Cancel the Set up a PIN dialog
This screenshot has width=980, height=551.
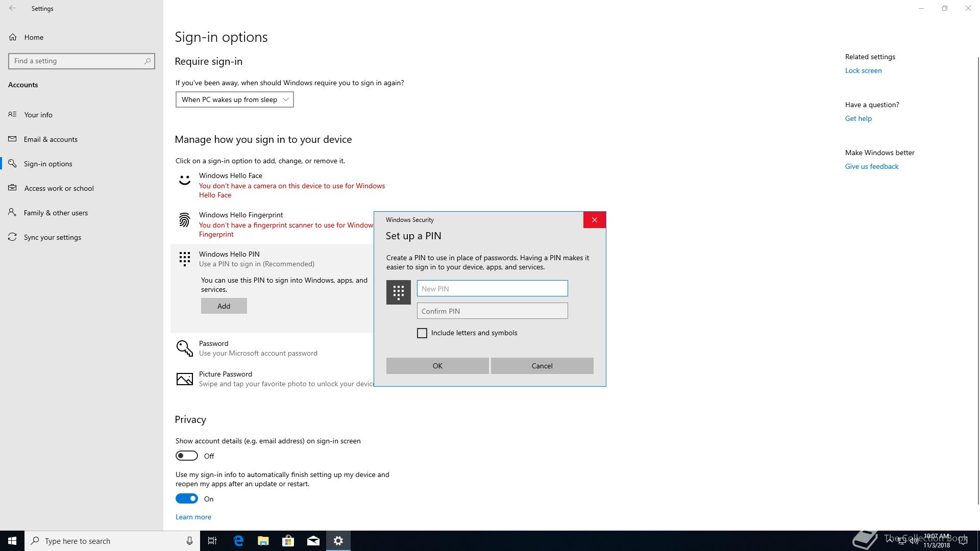tap(542, 366)
